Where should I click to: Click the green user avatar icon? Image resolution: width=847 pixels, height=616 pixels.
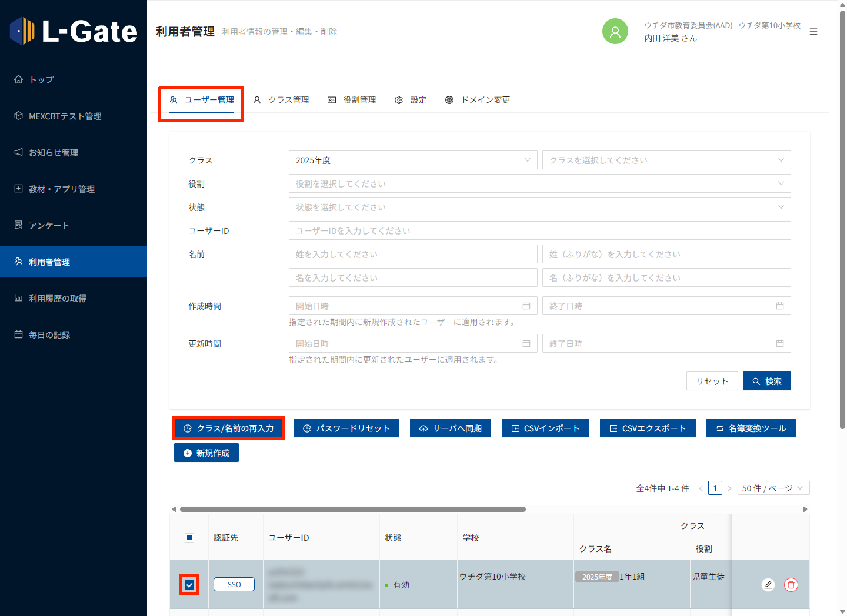point(615,32)
